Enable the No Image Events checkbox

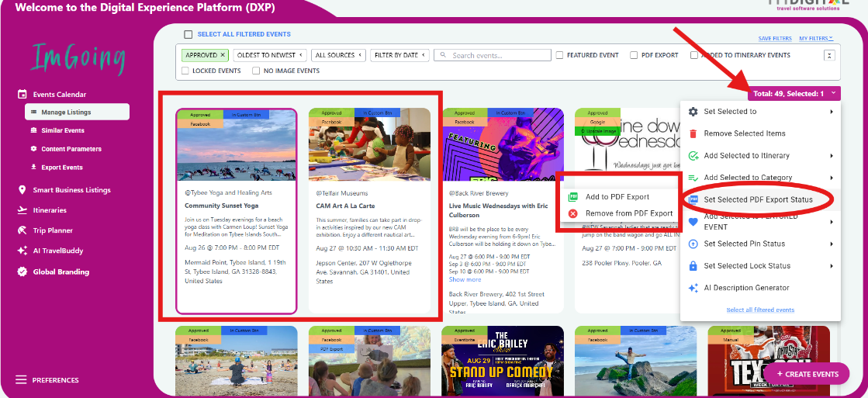(256, 71)
